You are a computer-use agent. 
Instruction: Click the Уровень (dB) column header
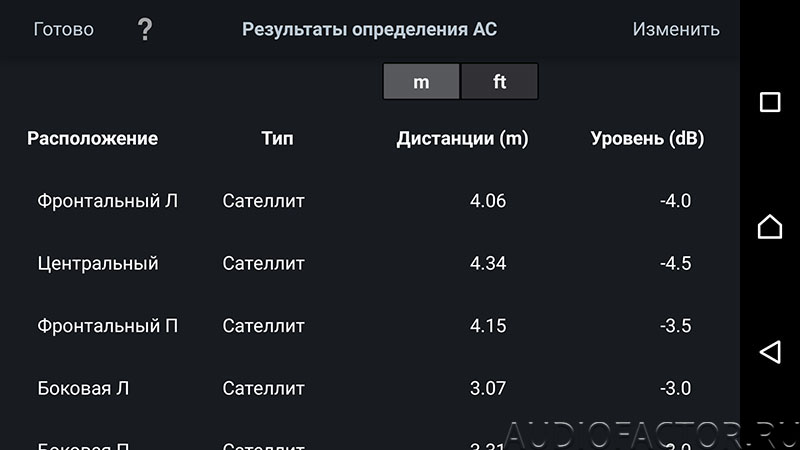click(647, 139)
